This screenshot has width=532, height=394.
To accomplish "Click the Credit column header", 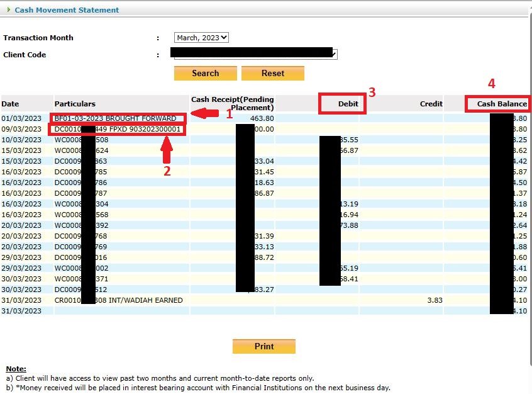I will coord(431,104).
